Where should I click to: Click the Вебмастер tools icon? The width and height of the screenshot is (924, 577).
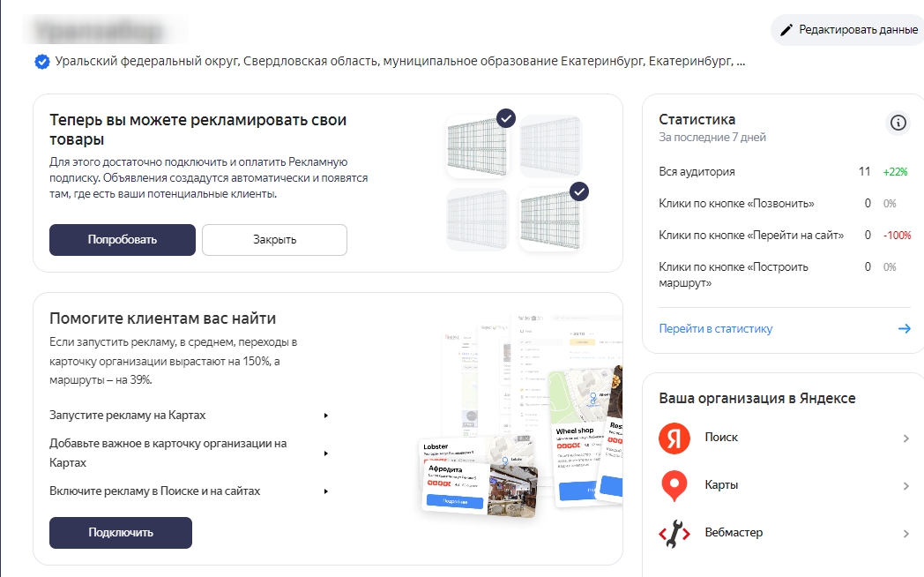click(674, 534)
